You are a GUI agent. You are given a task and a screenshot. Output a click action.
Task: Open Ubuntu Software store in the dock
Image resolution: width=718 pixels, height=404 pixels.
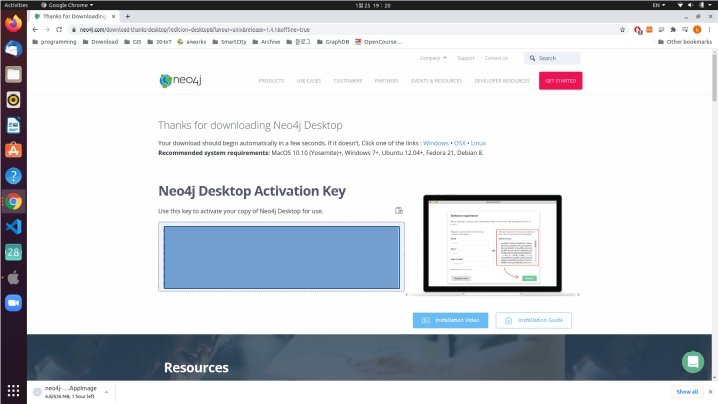click(13, 150)
